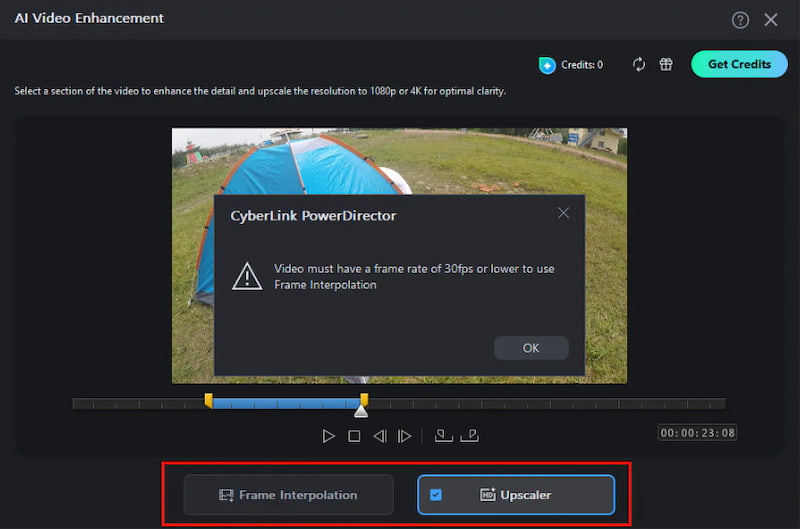Click the blue selected range on the timeline
Viewport: 800px width, 529px height.
[x=286, y=404]
